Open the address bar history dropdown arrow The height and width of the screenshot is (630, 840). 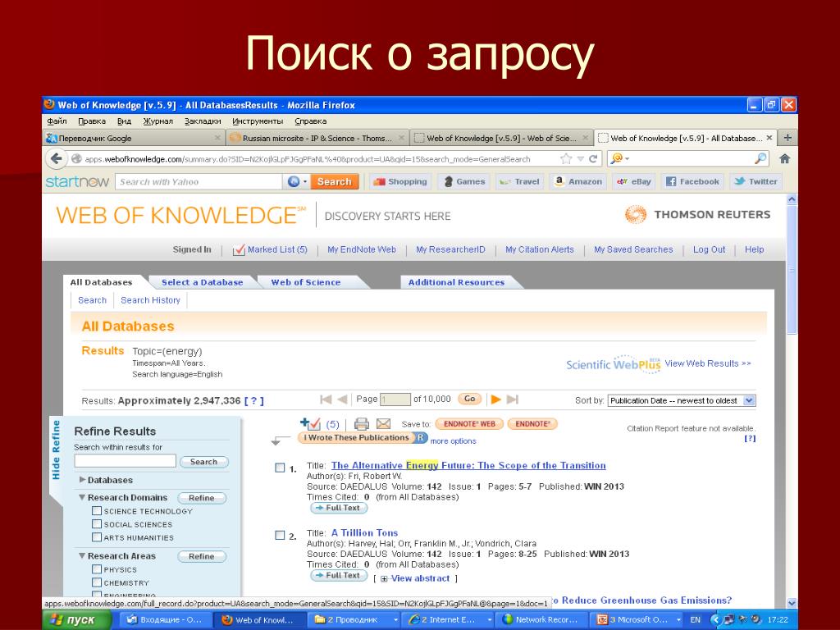(580, 159)
